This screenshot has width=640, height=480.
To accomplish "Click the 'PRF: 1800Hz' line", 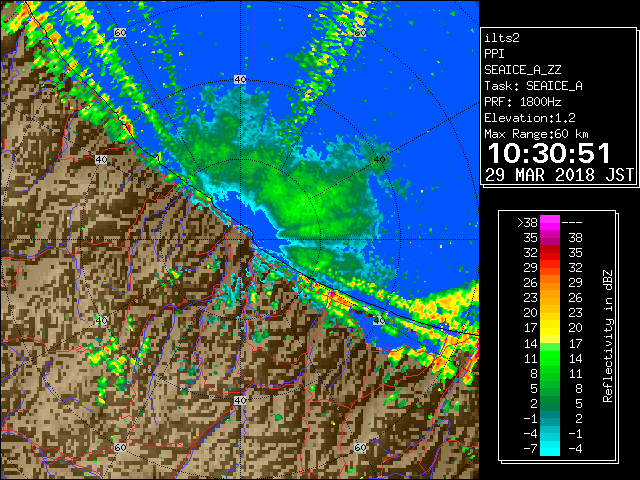I will tap(523, 102).
